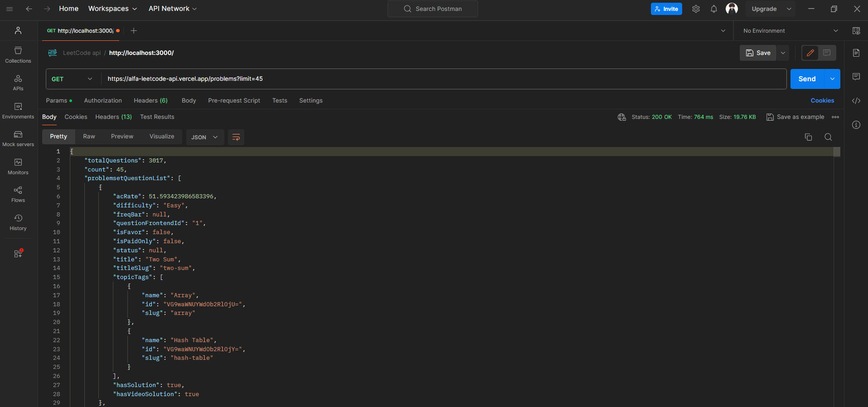
Task: Open the History panel
Action: coord(18,222)
